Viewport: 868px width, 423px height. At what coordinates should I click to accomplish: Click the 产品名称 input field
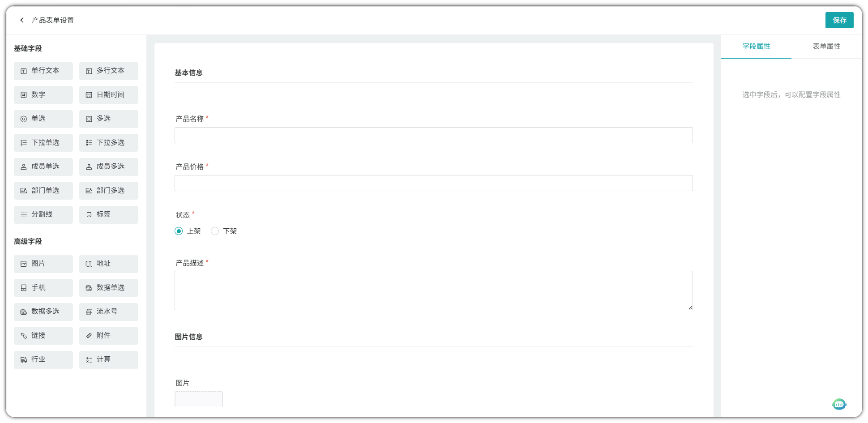coord(433,135)
